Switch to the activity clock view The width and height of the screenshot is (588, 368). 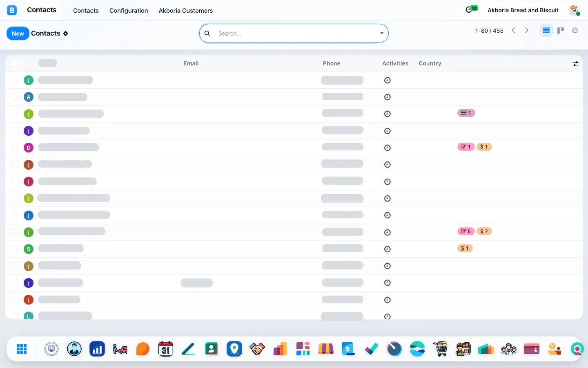point(575,31)
